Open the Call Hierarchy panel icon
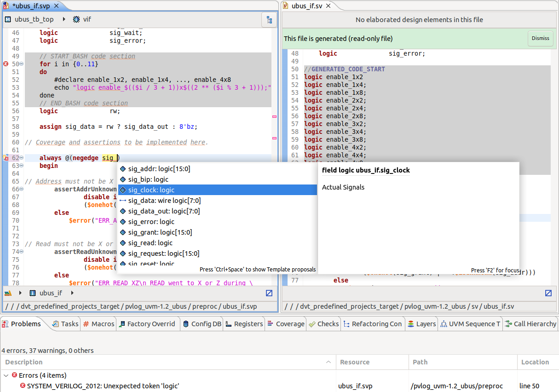The height and width of the screenshot is (392, 559). pyautogui.click(x=508, y=323)
